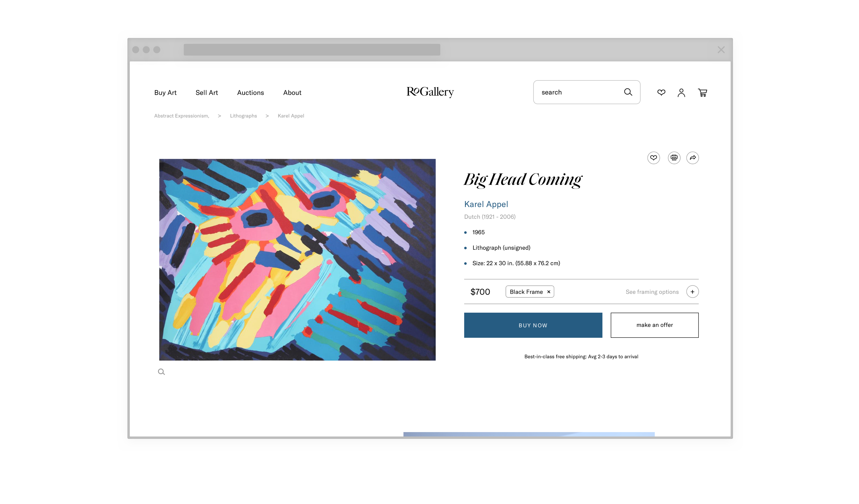Screen dimensions: 859x504
Task: Remove the Black Frame tag
Action: (548, 292)
